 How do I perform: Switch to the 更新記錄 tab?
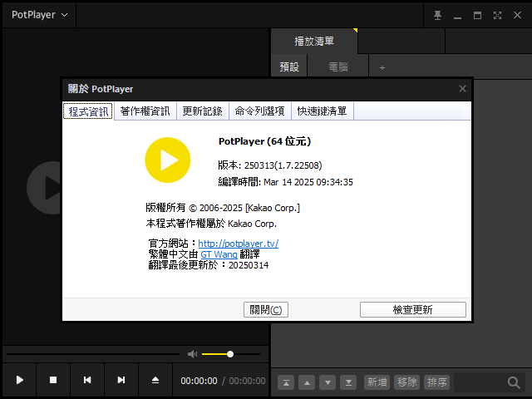click(202, 111)
